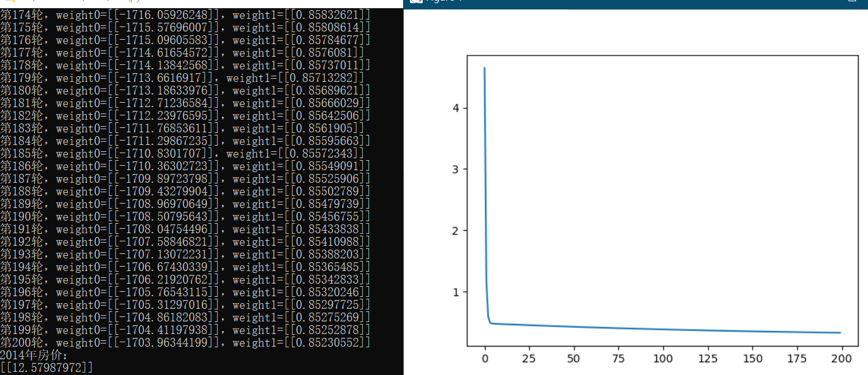Click x-axis tick label 125 in the plot
868x375 pixels.
pyautogui.click(x=708, y=359)
